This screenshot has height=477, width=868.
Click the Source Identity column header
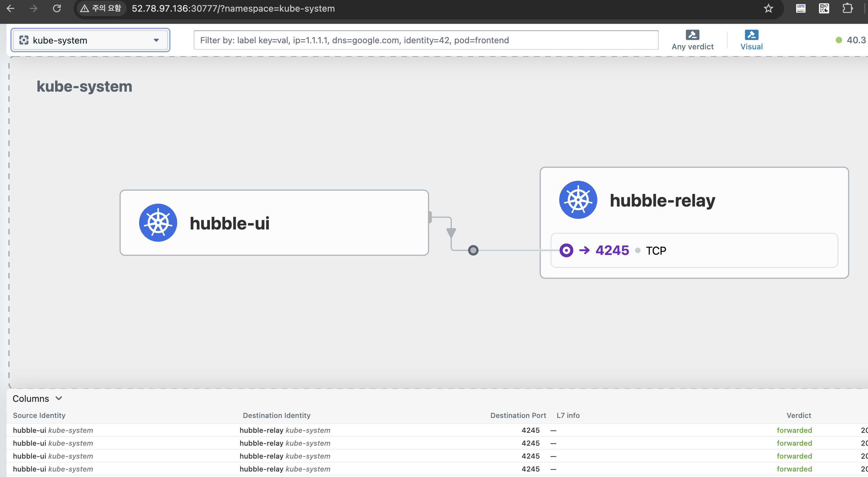click(x=39, y=415)
